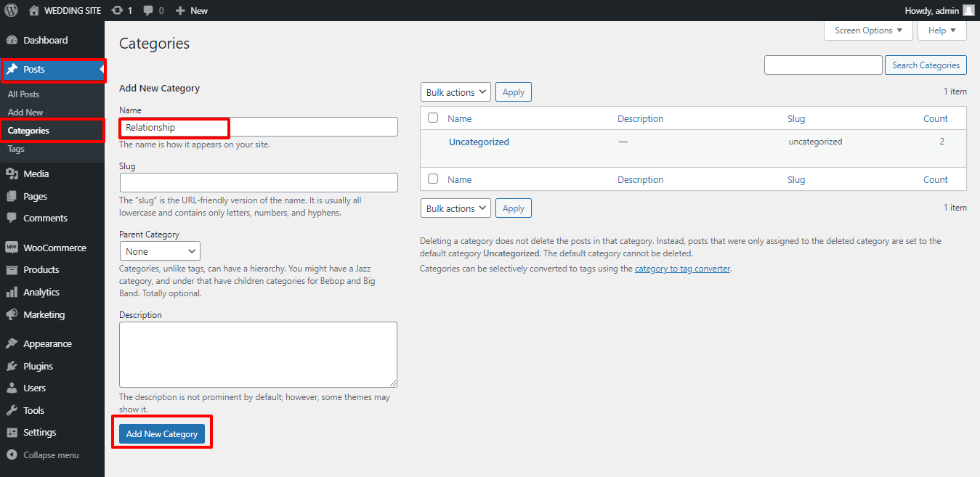Click the admin avatar in top bar

point(968,10)
